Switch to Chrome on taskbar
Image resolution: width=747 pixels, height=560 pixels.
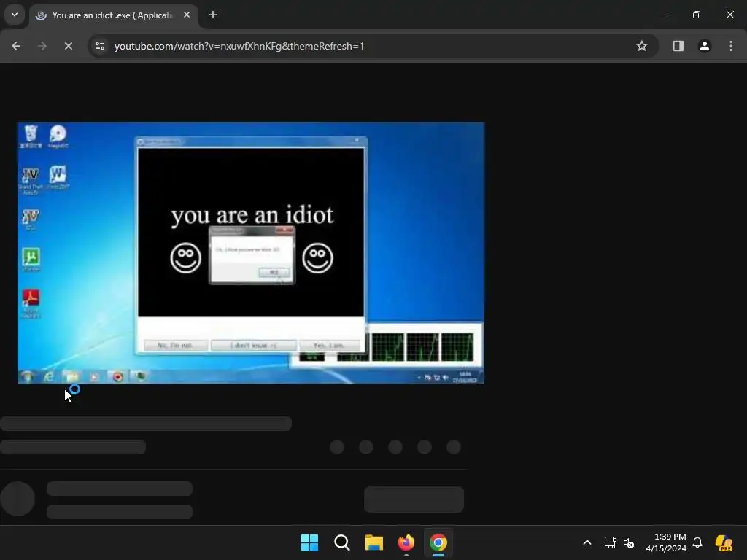[438, 542]
